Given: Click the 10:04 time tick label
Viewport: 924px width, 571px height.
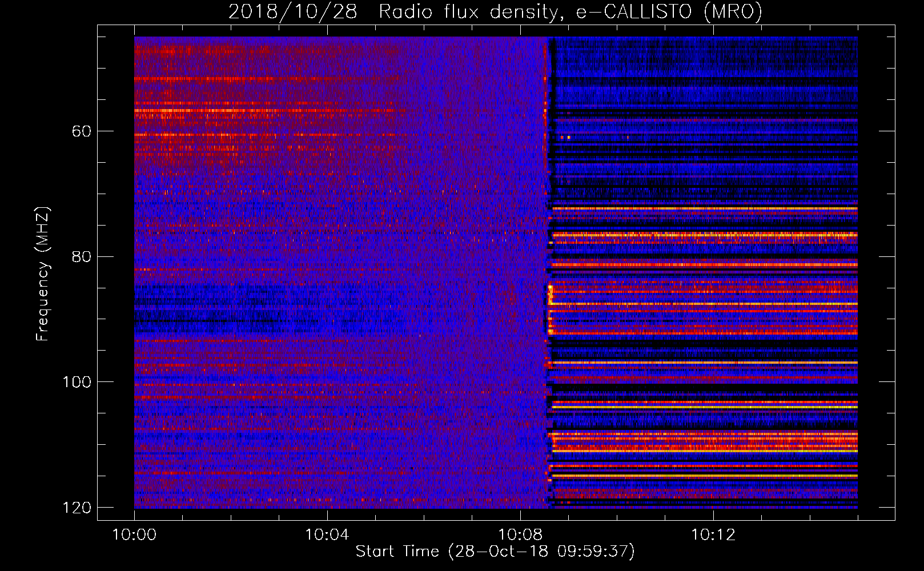Looking at the screenshot, I should pyautogui.click(x=327, y=535).
